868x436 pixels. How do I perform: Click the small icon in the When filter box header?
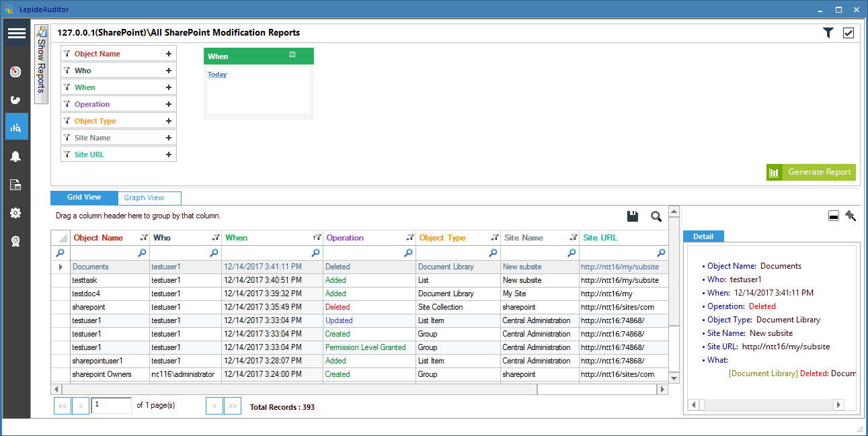tap(292, 55)
